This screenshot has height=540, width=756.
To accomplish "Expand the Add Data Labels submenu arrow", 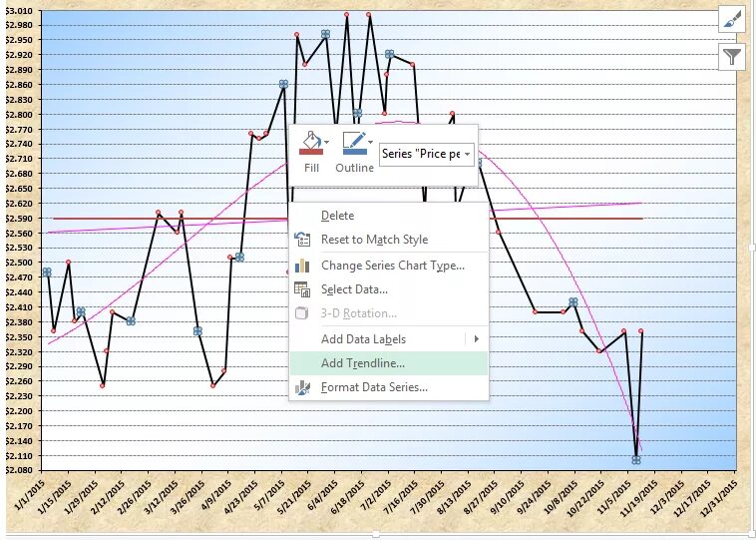I will coord(477,339).
